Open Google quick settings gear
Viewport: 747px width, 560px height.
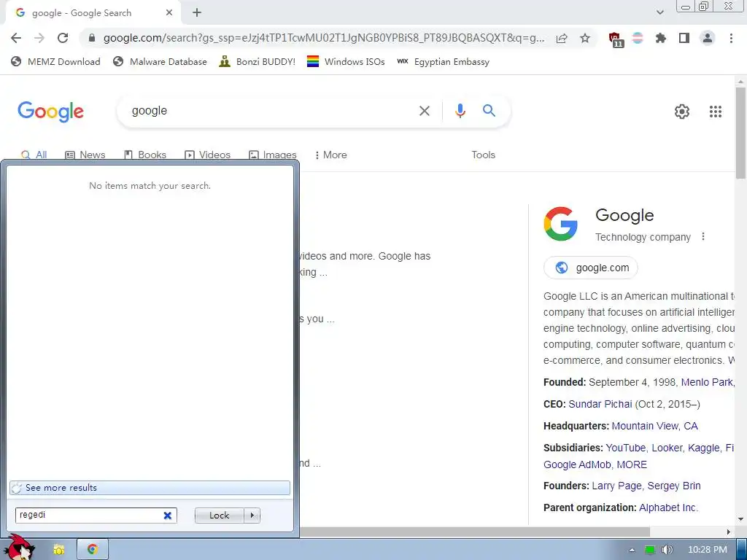(x=682, y=112)
